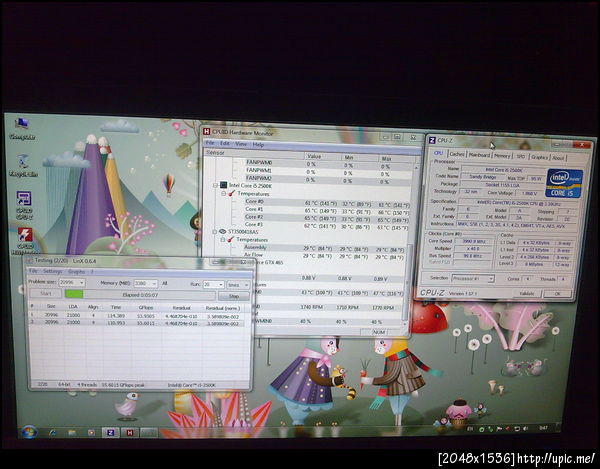Viewport: 600px width, 469px height.
Task: Open the times unit dropdown in LinX
Action: pyautogui.click(x=246, y=285)
